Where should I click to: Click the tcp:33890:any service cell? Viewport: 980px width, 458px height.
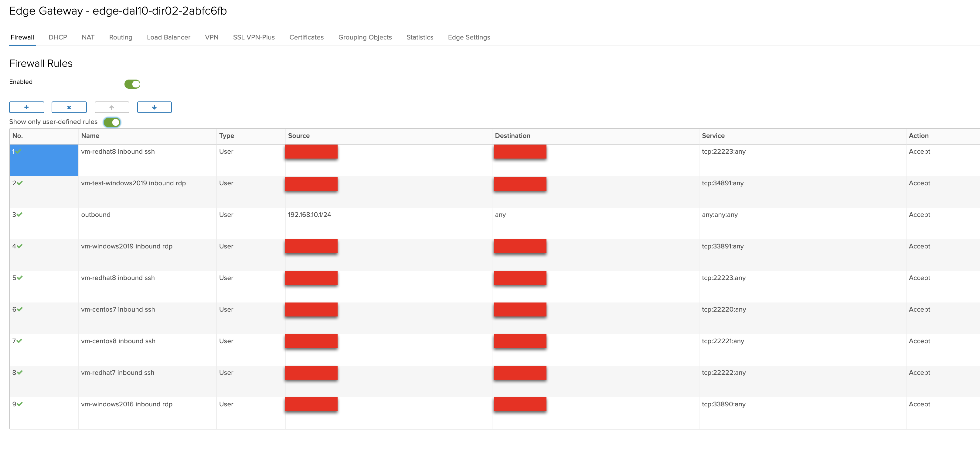click(723, 404)
